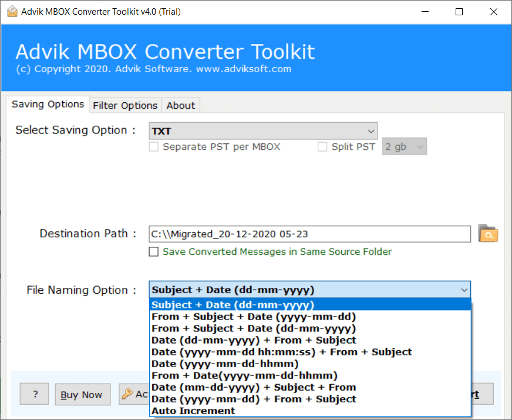The image size is (512, 420).
Task: Click the partially hidden Convert button
Action: pos(482,394)
